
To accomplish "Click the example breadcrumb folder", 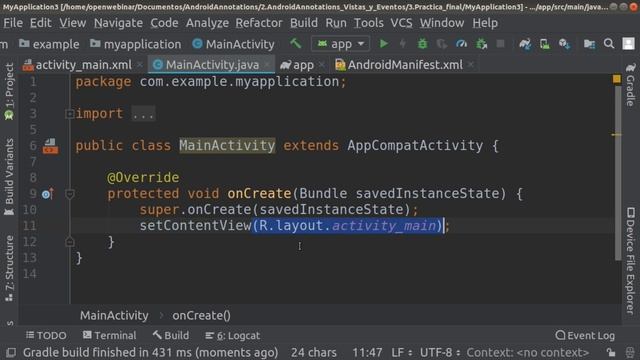I will (49, 44).
